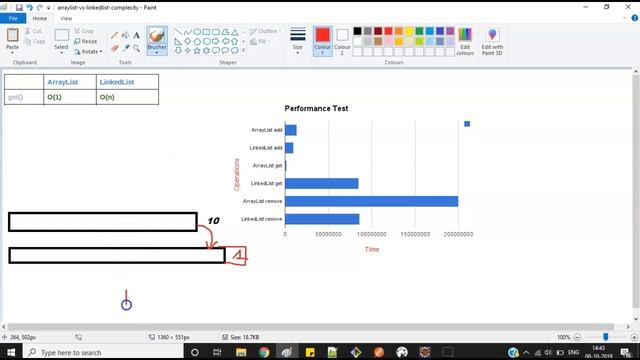Select the Pencil tool
The image size is (640, 360).
(114, 36)
